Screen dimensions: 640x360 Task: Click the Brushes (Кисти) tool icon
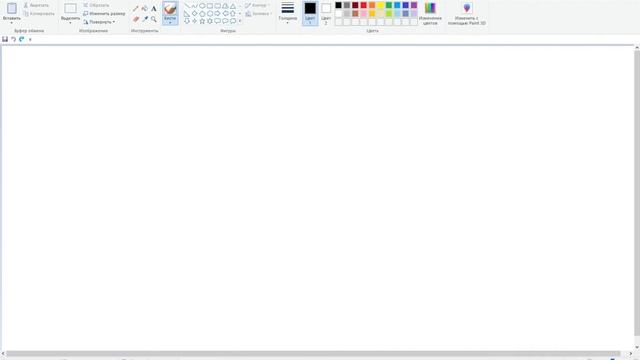click(x=170, y=8)
